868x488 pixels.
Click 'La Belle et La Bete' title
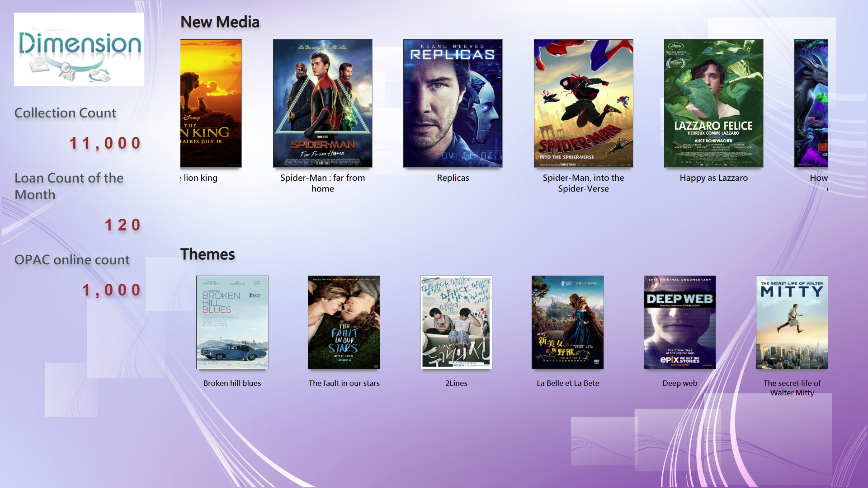pos(568,383)
